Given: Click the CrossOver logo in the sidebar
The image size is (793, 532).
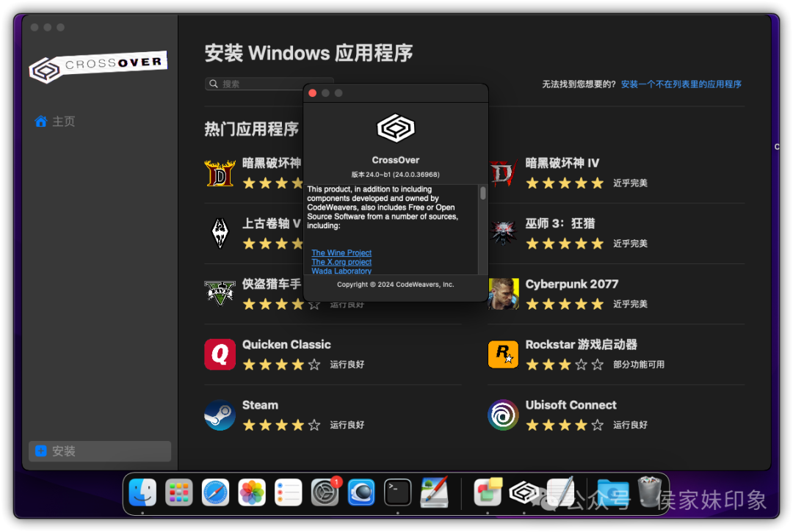Looking at the screenshot, I should 98,67.
